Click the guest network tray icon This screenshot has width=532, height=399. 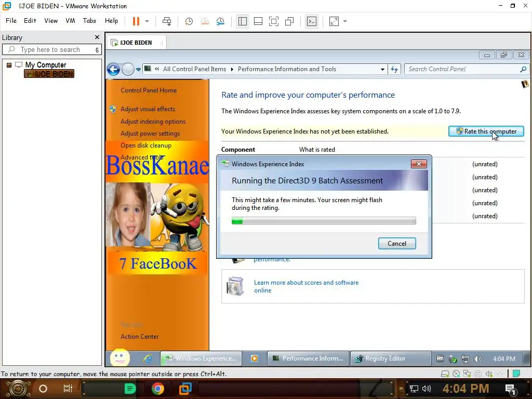(x=465, y=359)
